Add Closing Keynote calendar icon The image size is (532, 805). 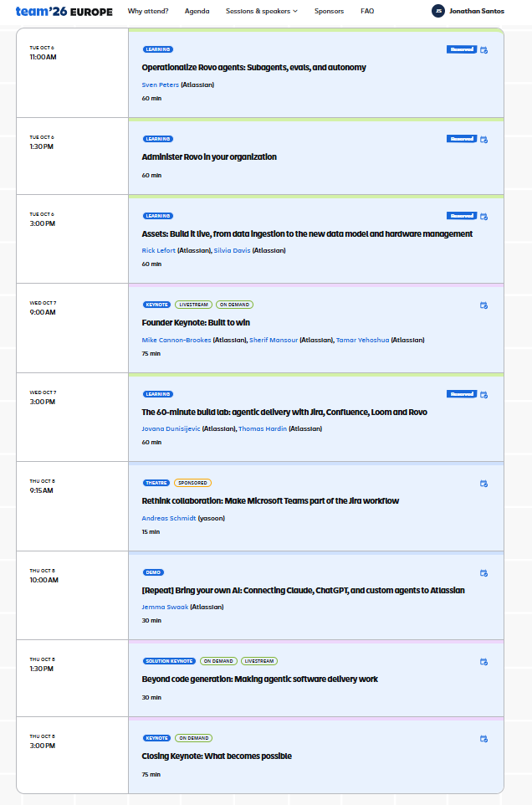483,738
